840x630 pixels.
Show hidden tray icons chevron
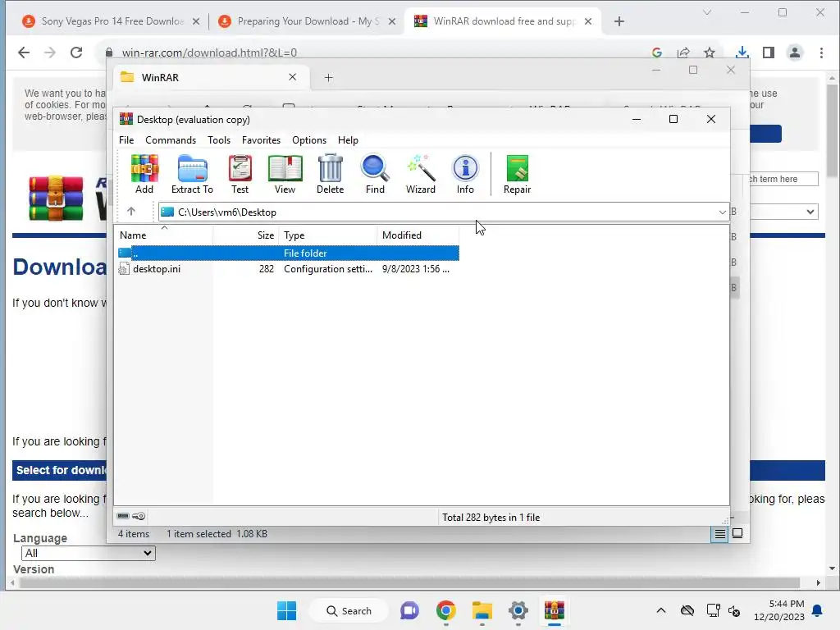pyautogui.click(x=661, y=610)
